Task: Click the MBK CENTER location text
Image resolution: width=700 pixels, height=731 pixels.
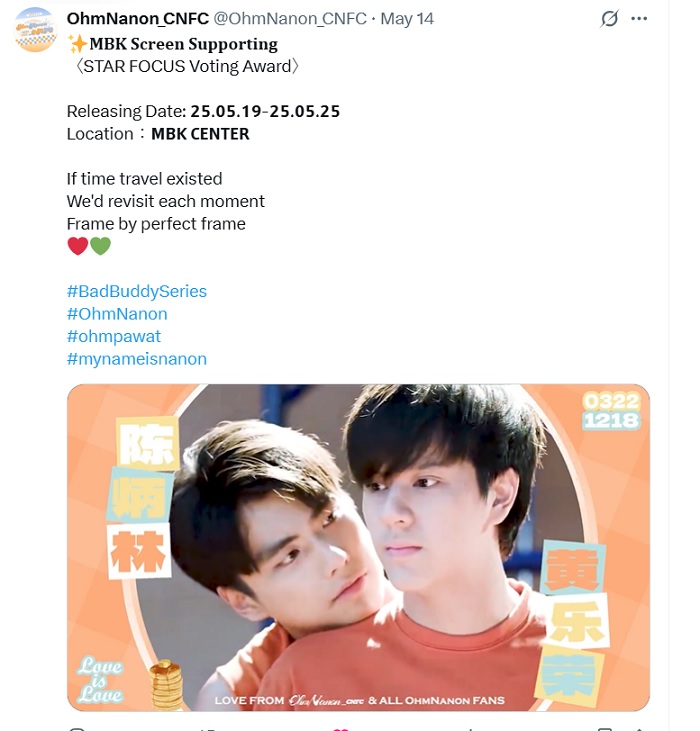Action: [x=200, y=134]
